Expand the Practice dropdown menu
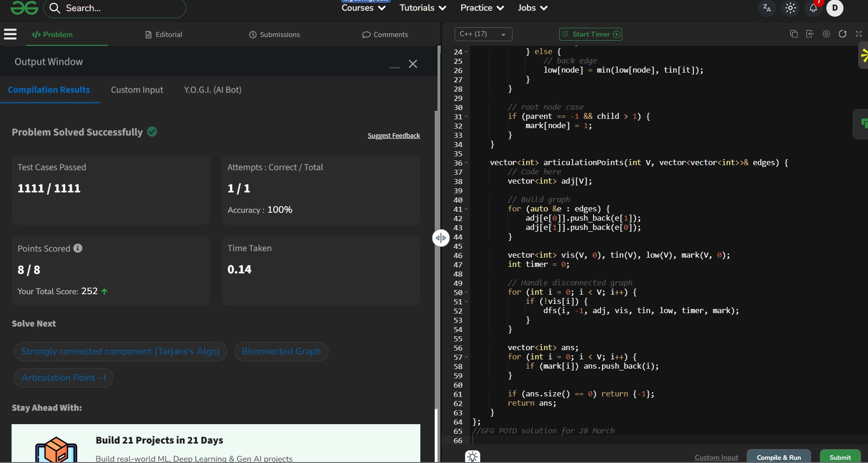Image resolution: width=868 pixels, height=463 pixels. click(481, 8)
